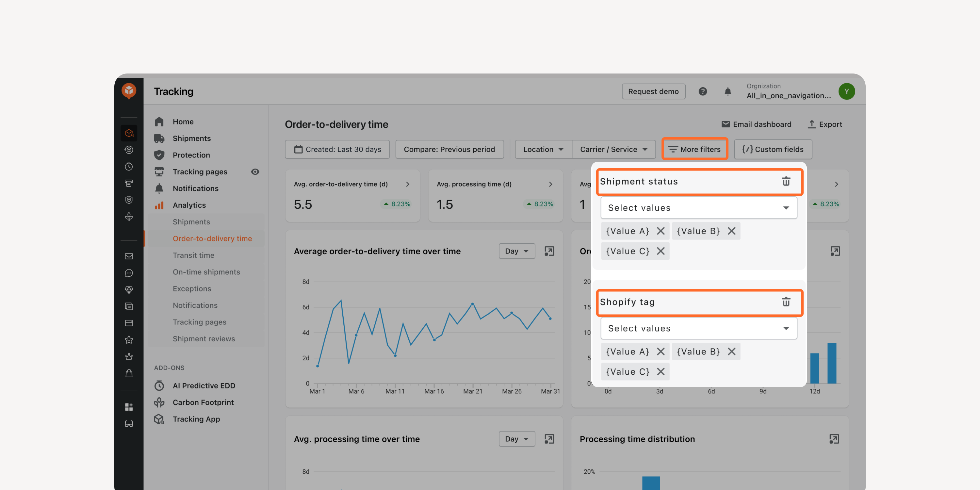Open Created: Last 30 days date picker
The height and width of the screenshot is (490, 980).
[337, 149]
